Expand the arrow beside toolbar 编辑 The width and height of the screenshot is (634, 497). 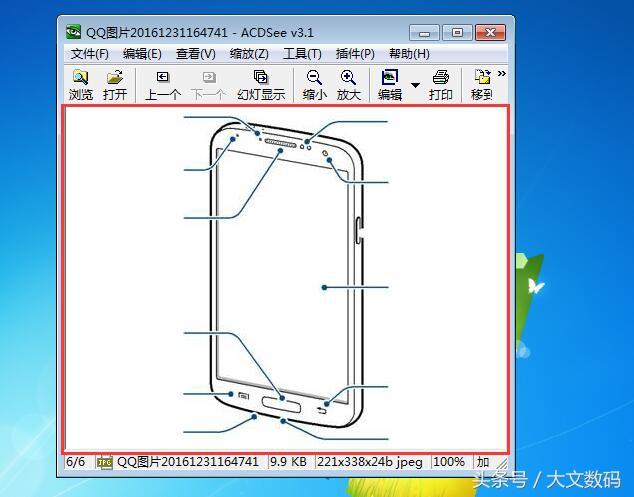point(415,86)
